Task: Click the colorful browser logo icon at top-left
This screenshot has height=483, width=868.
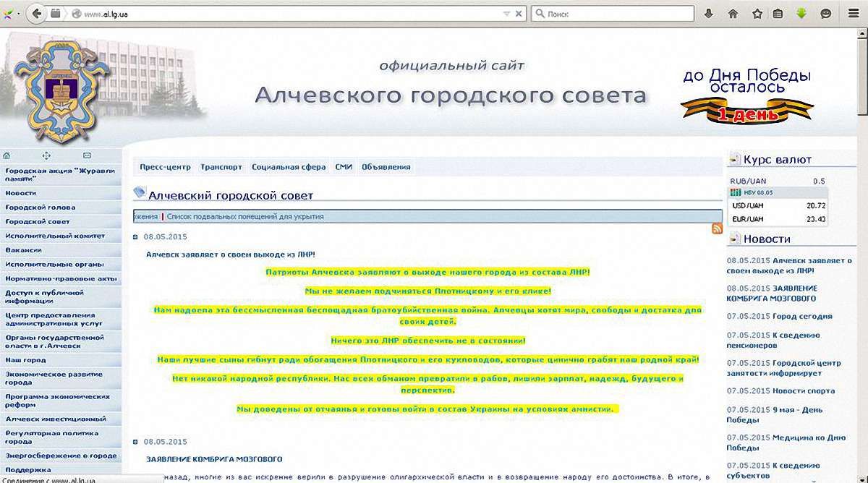Action: (7, 14)
